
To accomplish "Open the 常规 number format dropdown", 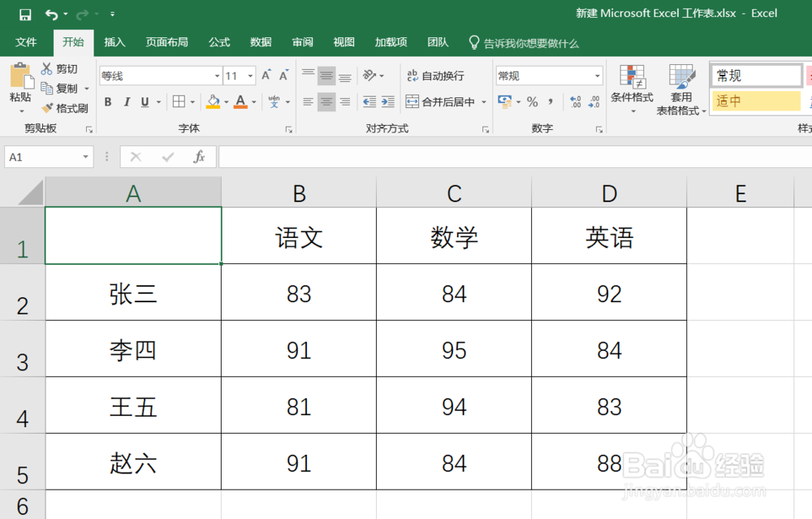I will point(598,76).
